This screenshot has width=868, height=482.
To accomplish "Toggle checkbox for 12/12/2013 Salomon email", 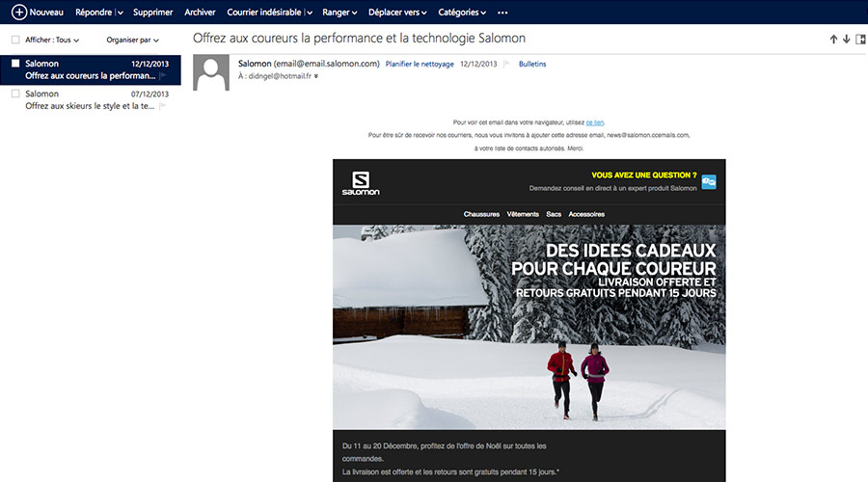I will [x=15, y=63].
